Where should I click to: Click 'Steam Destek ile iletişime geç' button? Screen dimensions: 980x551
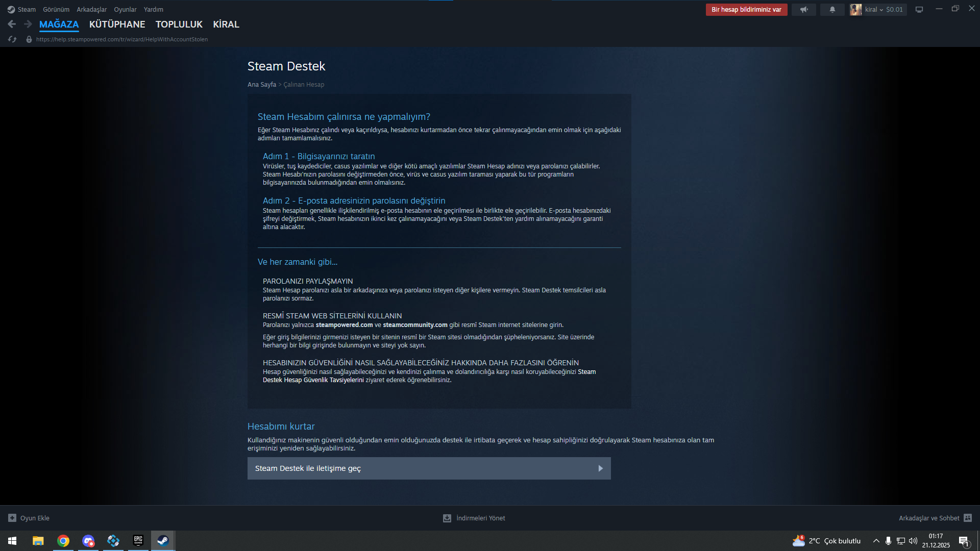[429, 468]
